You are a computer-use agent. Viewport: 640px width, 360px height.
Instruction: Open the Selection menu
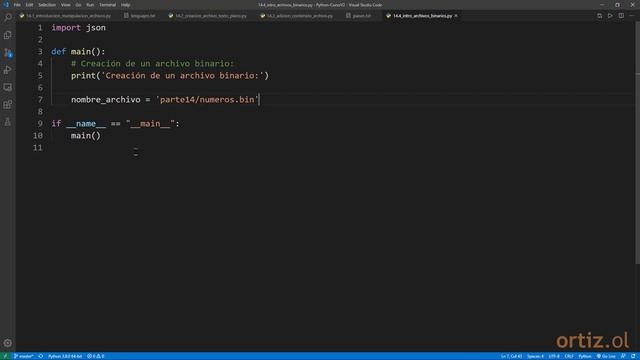coord(47,5)
